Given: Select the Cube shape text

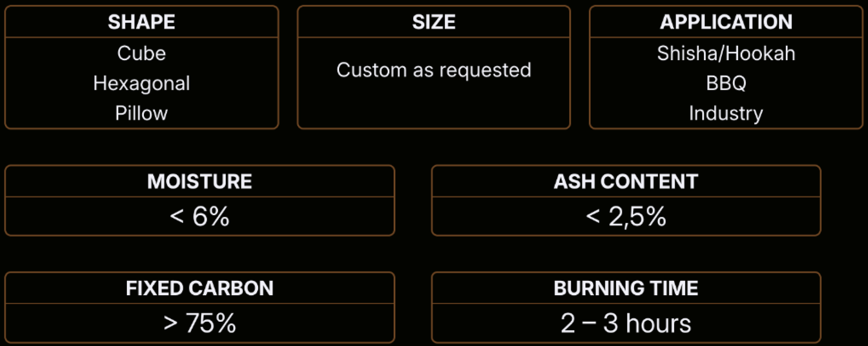Looking at the screenshot, I should click(141, 53).
